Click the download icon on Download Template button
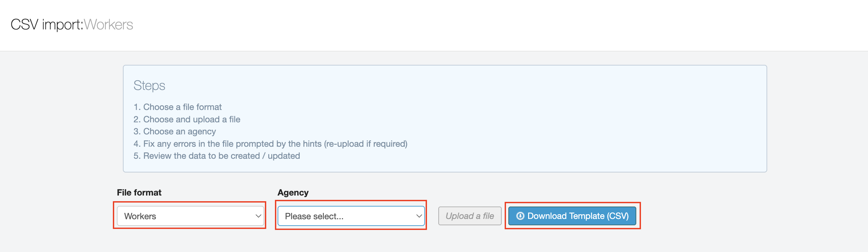The image size is (868, 252). (x=520, y=216)
